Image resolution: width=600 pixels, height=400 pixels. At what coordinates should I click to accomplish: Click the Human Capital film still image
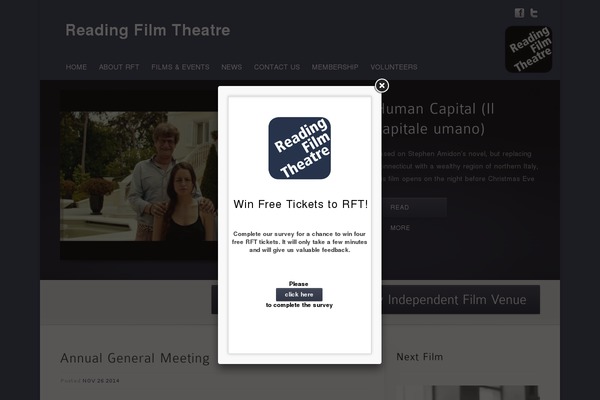tap(139, 176)
